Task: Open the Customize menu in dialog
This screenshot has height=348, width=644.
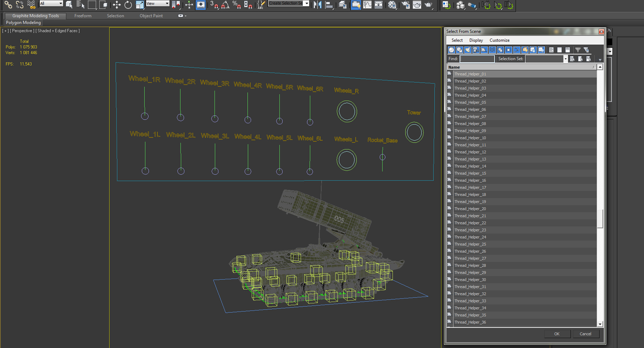Action: coord(500,40)
